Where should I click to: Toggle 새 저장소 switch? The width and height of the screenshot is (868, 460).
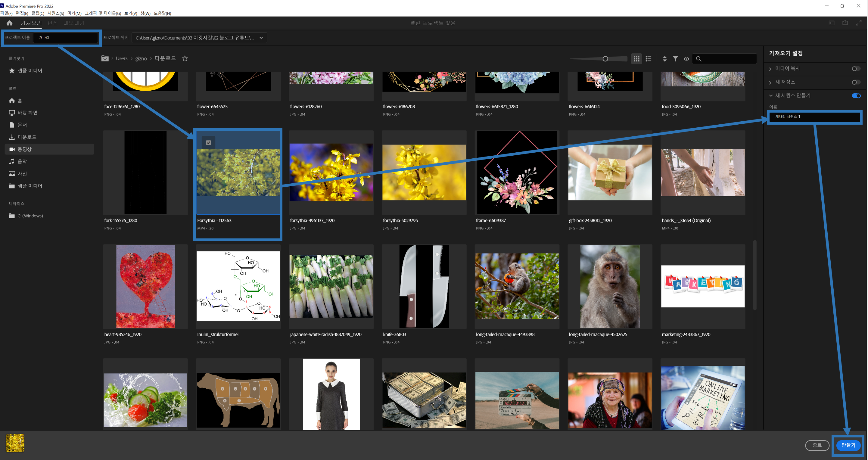[x=856, y=82]
